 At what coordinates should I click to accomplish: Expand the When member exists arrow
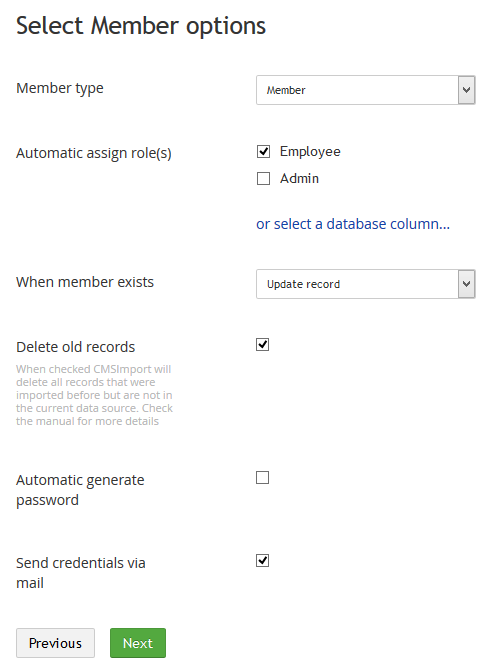(466, 284)
